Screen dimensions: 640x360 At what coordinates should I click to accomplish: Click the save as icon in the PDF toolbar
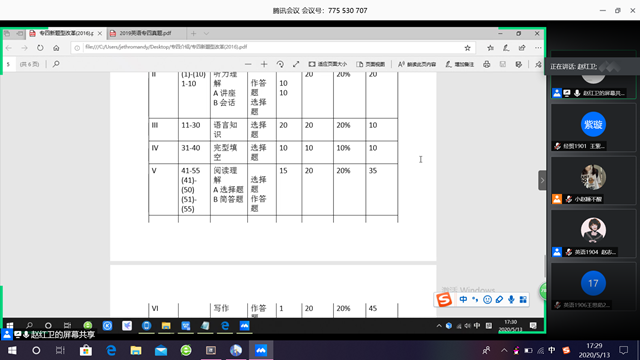(519, 64)
